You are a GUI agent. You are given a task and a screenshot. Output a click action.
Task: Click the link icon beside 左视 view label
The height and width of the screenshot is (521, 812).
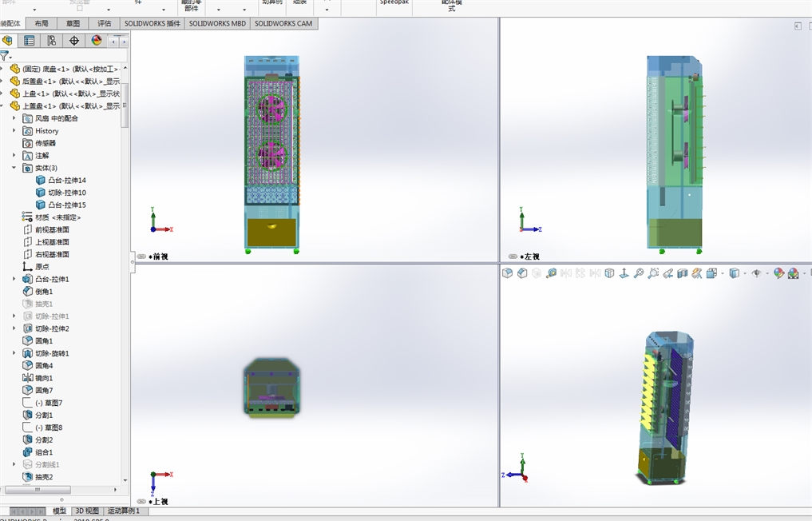point(513,256)
